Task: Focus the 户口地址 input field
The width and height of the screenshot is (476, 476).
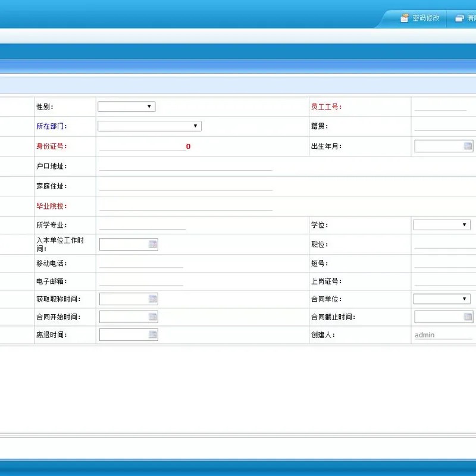Action: pos(186,166)
